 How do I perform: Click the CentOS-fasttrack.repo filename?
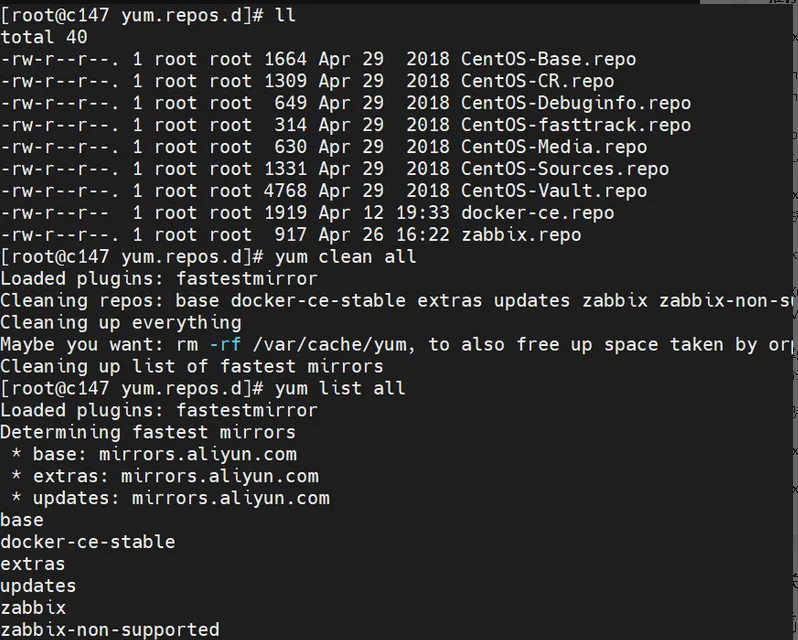click(575, 125)
